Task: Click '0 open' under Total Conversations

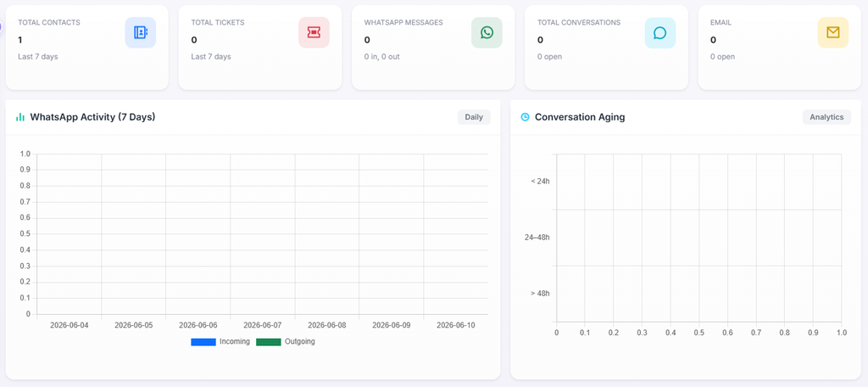Action: 549,57
